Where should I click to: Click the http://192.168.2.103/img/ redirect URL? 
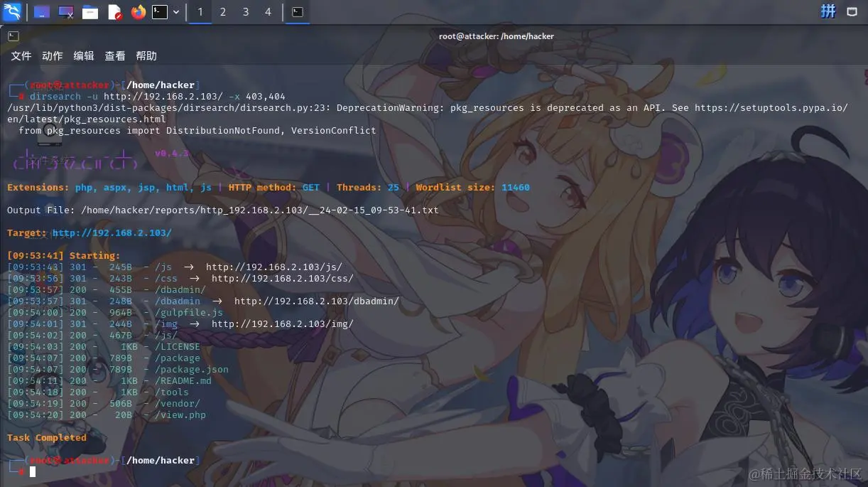(282, 324)
